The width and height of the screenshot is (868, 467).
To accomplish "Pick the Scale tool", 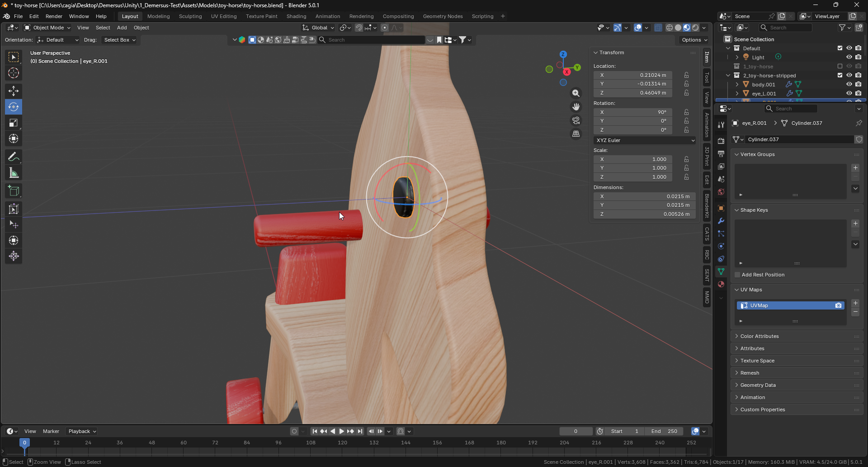I will click(x=14, y=123).
